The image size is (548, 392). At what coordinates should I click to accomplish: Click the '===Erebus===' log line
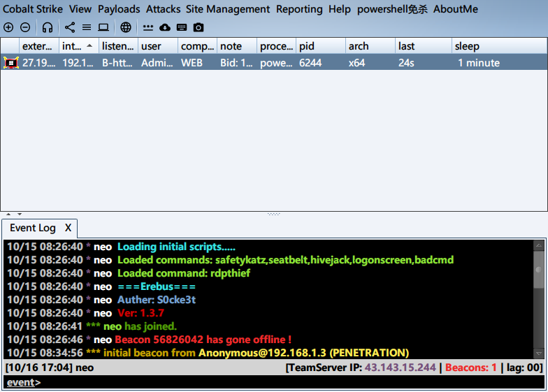[157, 286]
